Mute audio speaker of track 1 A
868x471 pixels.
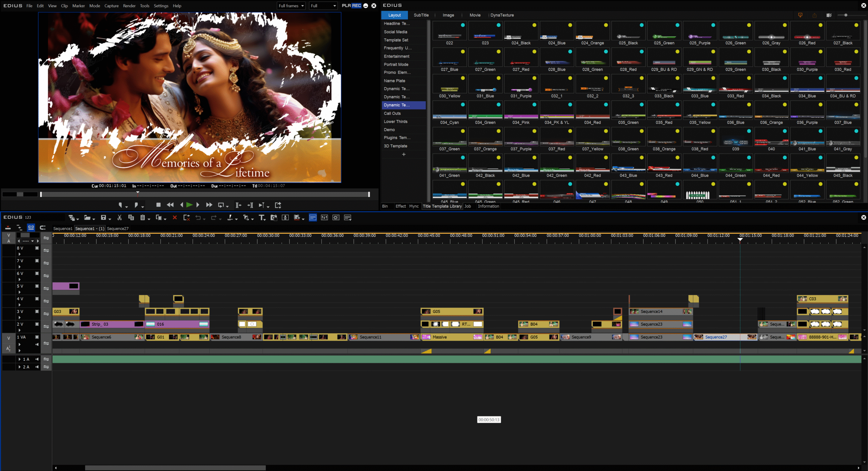pyautogui.click(x=37, y=359)
